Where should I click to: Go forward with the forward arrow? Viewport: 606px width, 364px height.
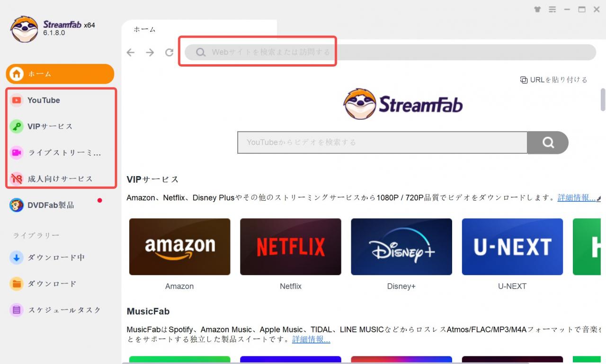coord(150,53)
